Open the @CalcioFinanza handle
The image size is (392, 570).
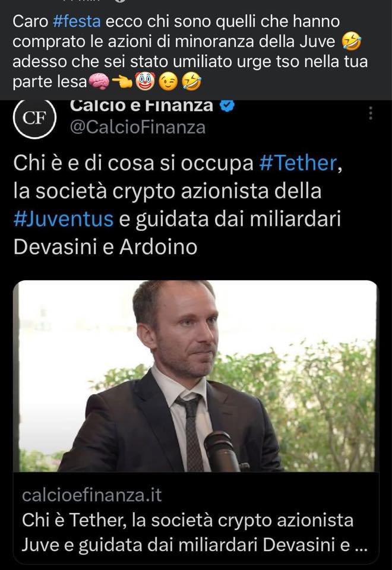[138, 127]
